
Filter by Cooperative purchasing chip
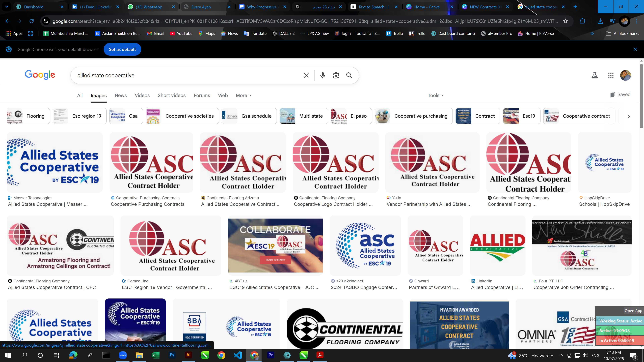pos(414,116)
